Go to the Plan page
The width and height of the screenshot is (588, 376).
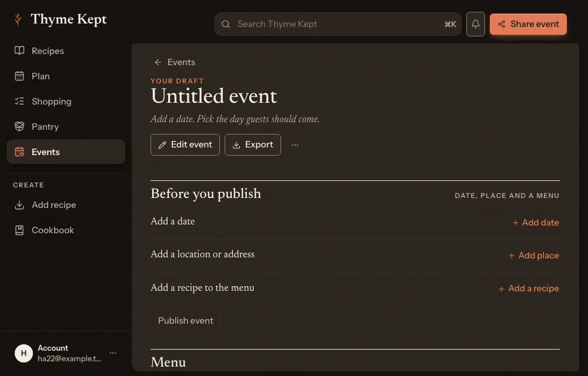[x=66, y=76]
